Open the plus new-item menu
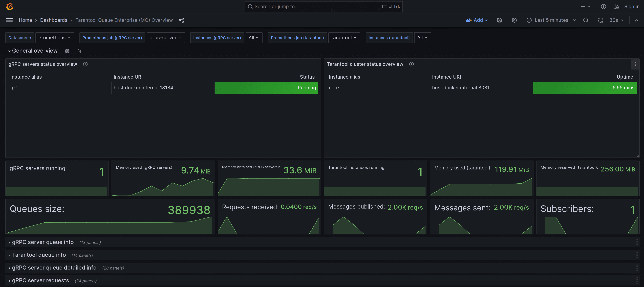 pyautogui.click(x=585, y=7)
